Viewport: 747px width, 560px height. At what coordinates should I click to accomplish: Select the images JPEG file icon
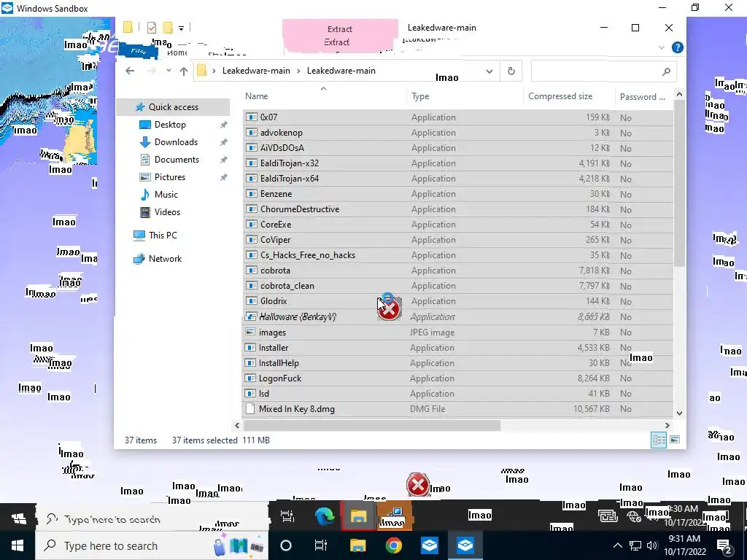(250, 332)
